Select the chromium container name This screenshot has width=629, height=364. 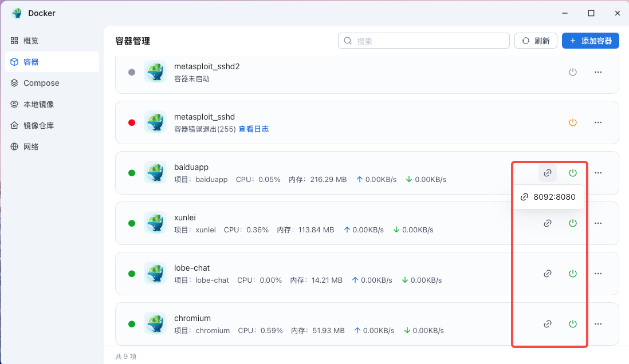pos(192,318)
